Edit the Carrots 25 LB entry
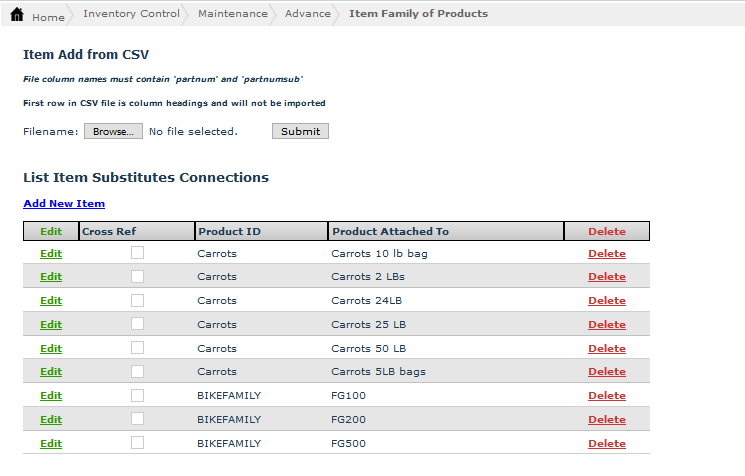This screenshot has width=745, height=476. click(x=51, y=324)
